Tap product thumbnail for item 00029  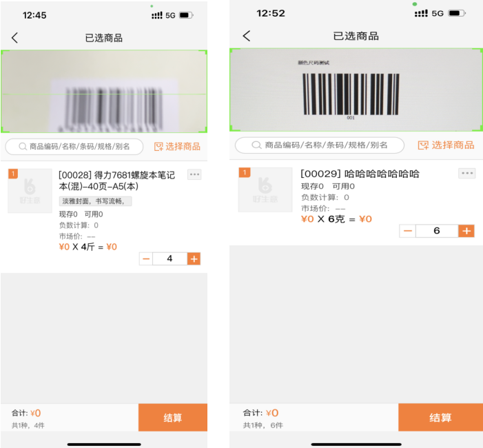tap(265, 190)
